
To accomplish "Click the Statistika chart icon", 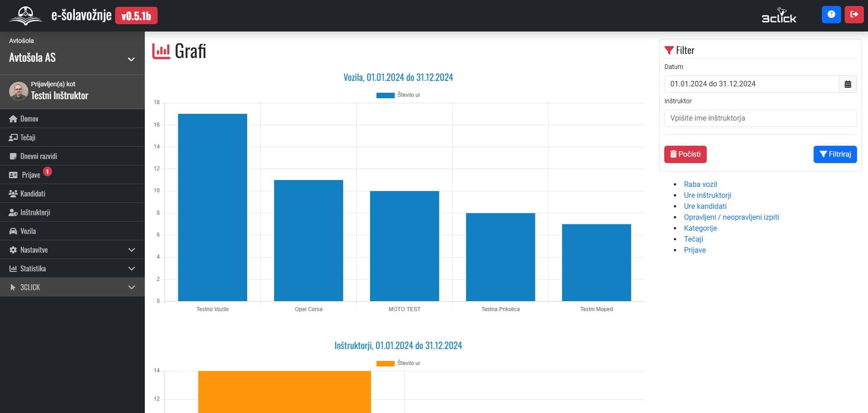I will (x=13, y=269).
